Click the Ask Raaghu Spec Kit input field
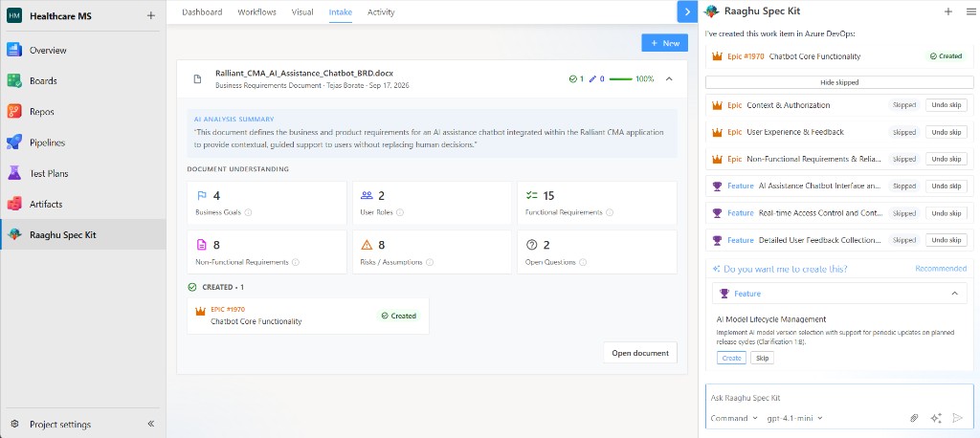The width and height of the screenshot is (980, 438). 839,398
